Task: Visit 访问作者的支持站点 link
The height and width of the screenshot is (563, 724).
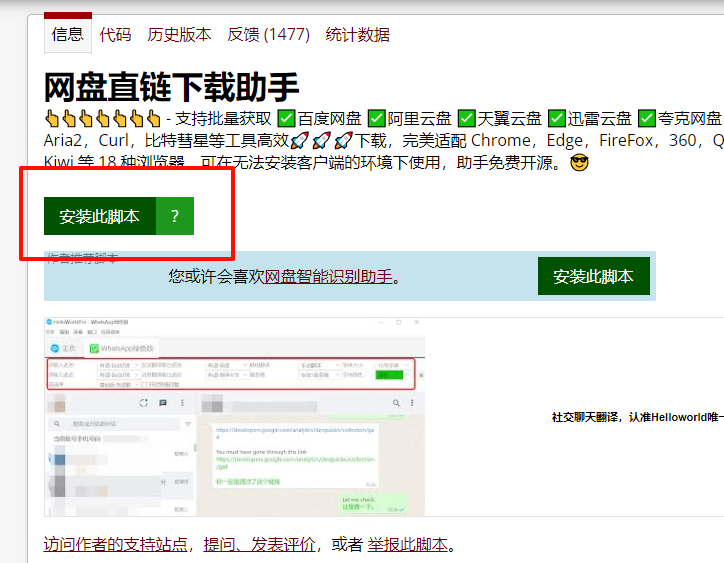Action: (115, 544)
